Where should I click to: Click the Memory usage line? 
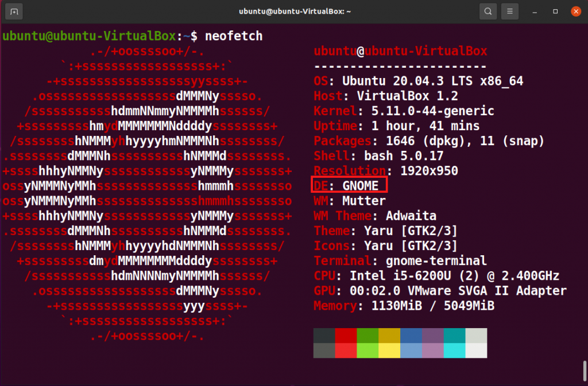tap(402, 306)
